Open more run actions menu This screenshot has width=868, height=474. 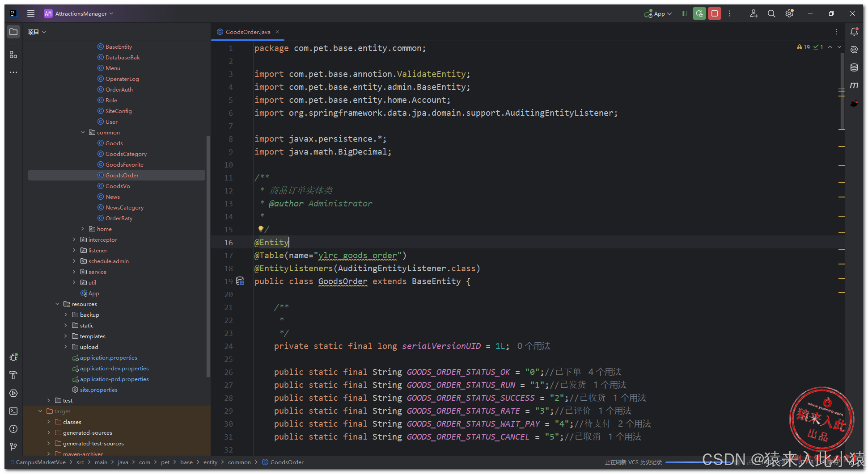[x=730, y=13]
